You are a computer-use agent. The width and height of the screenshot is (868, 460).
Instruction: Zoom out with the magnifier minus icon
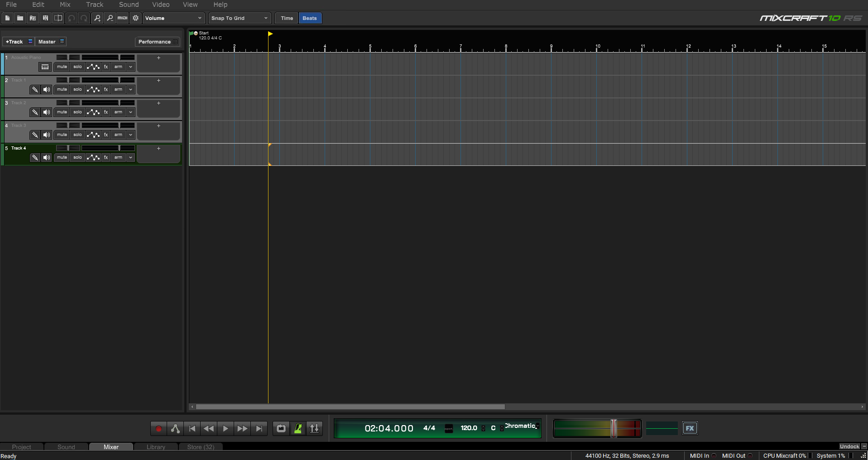110,18
